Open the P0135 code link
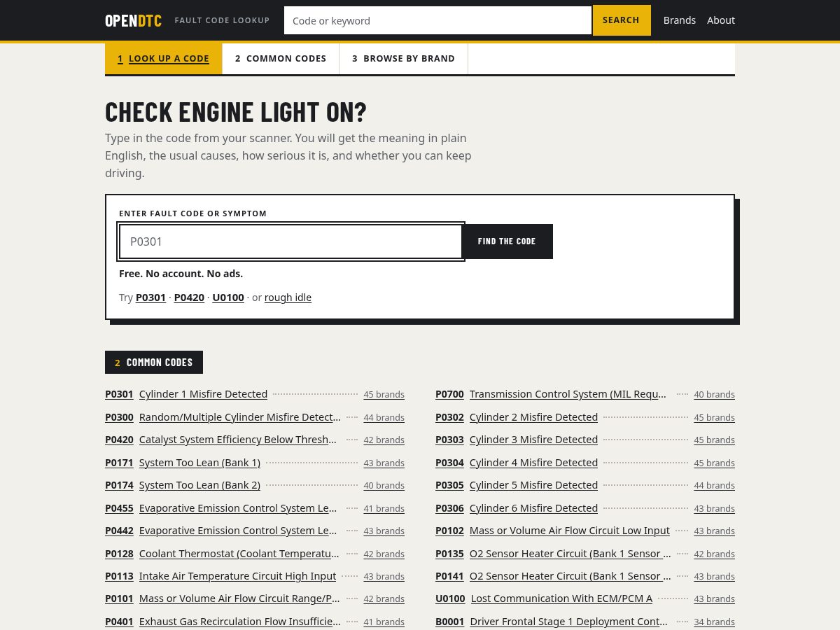 tap(449, 554)
